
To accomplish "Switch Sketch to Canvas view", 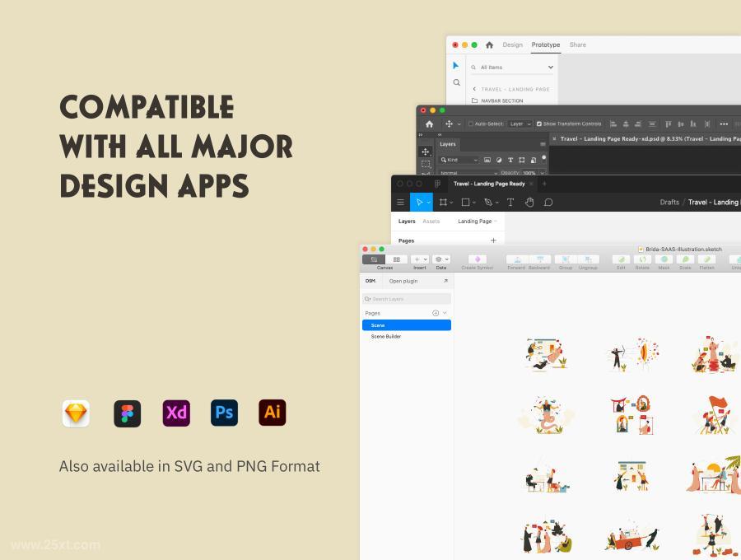I will coord(374,259).
